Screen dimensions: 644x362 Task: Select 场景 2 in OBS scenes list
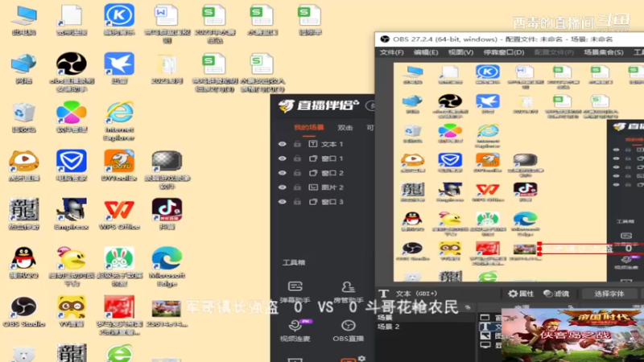pyautogui.click(x=388, y=327)
